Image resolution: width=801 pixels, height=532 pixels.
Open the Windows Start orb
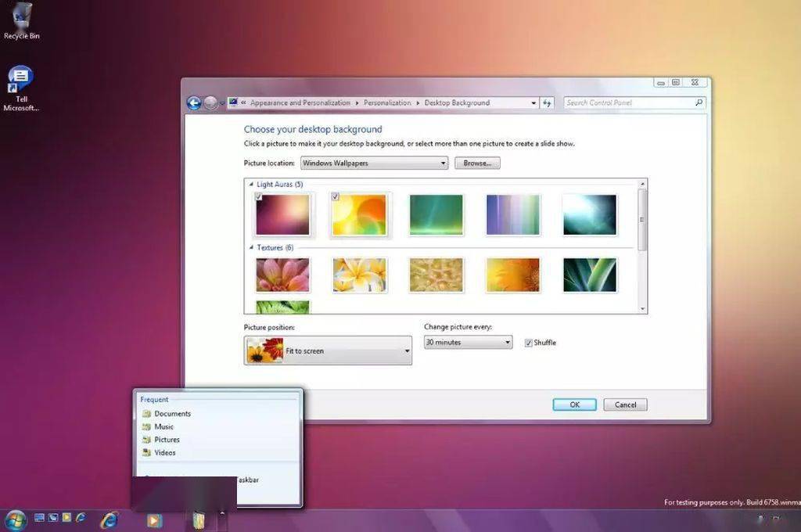16,521
